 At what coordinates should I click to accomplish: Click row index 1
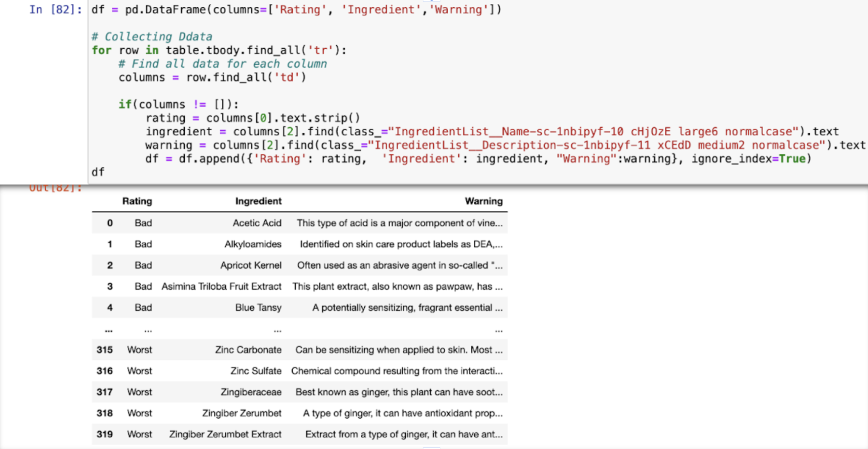pos(110,244)
